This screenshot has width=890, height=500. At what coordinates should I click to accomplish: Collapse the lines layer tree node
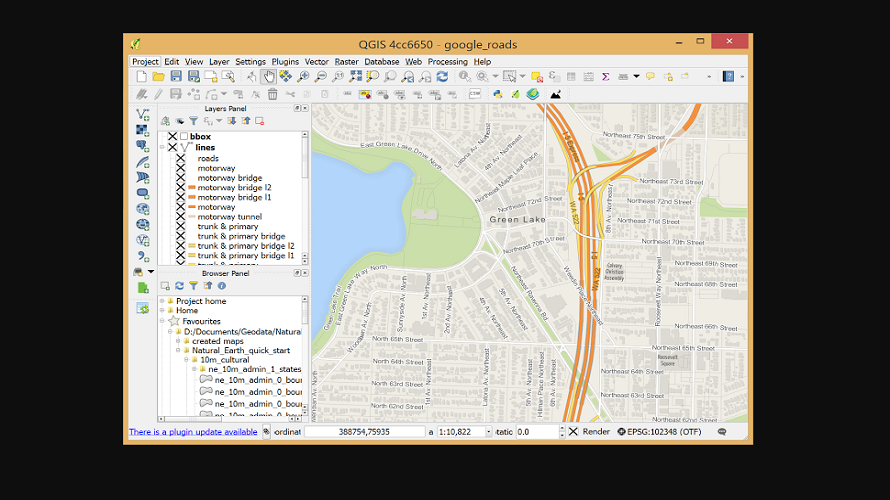click(162, 147)
